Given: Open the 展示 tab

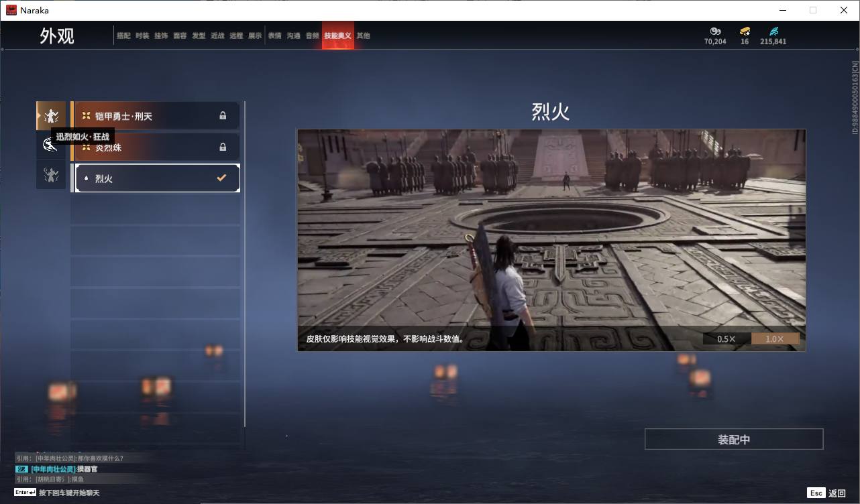Looking at the screenshot, I should point(255,36).
